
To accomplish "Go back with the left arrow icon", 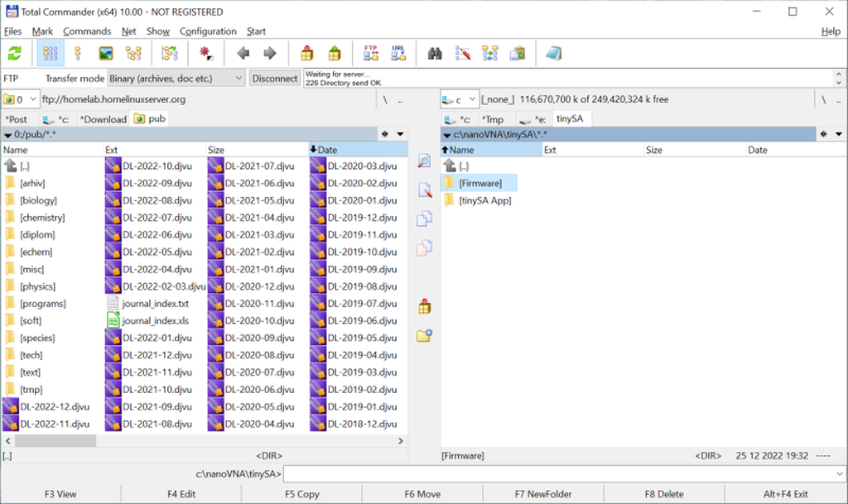I will pyautogui.click(x=243, y=54).
